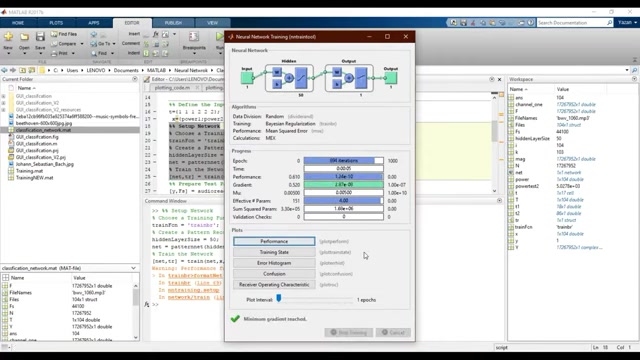640x360 pixels.
Task: Click the details panel vertical scrollbar
Action: tap(136, 311)
